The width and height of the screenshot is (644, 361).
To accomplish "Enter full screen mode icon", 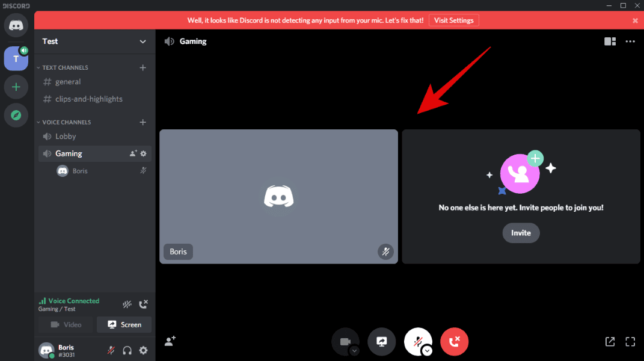I will tap(630, 341).
